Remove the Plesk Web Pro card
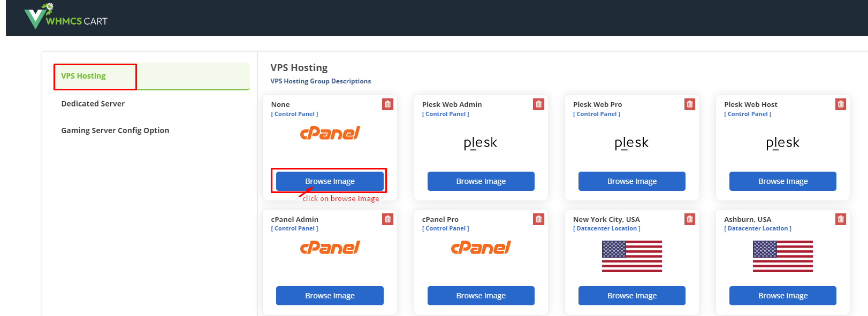The width and height of the screenshot is (868, 316). click(x=690, y=104)
